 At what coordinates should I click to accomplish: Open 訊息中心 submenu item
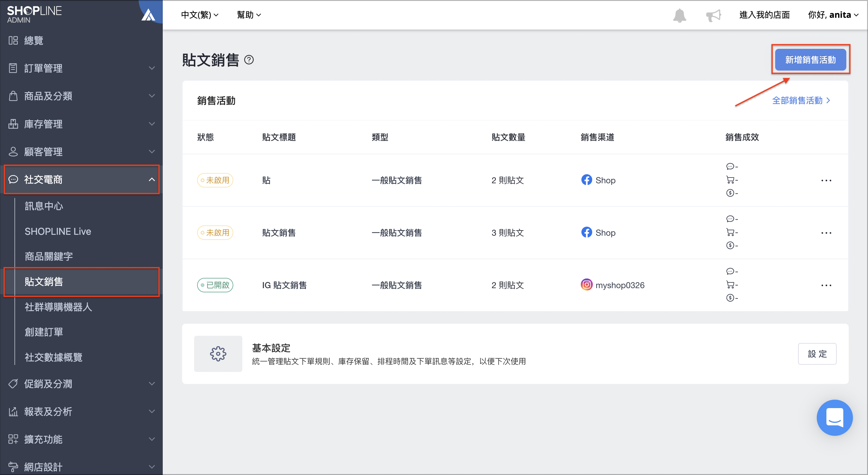click(x=44, y=206)
